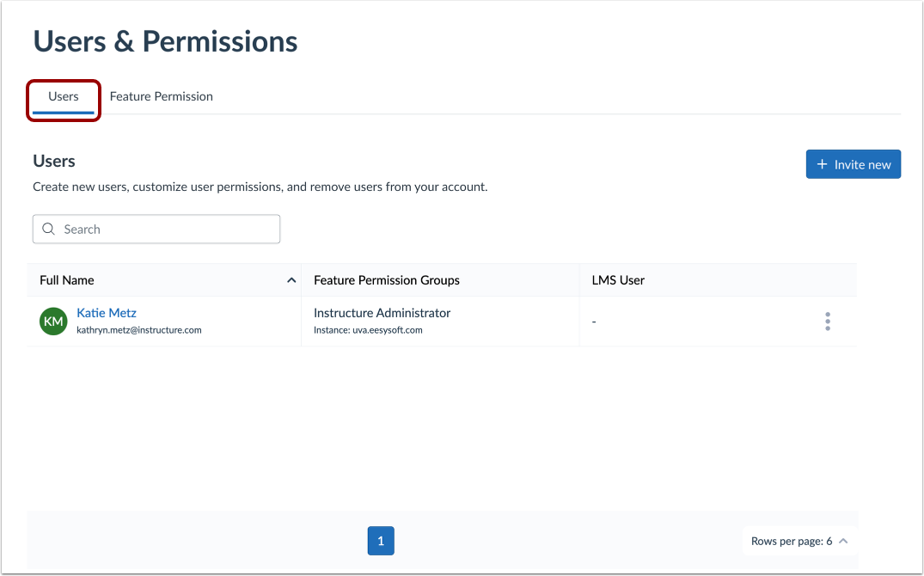The width and height of the screenshot is (924, 576).
Task: Collapse the Rows per page chevron
Action: pyautogui.click(x=843, y=541)
